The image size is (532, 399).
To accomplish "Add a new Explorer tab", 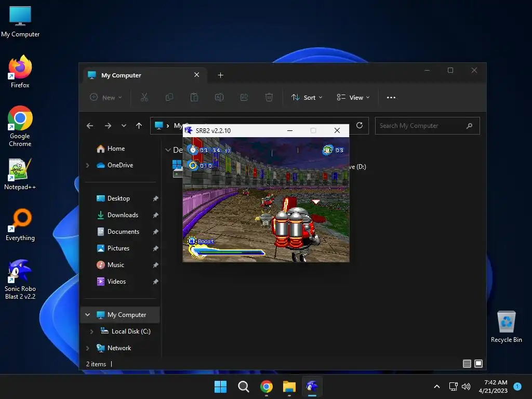I will [220, 75].
